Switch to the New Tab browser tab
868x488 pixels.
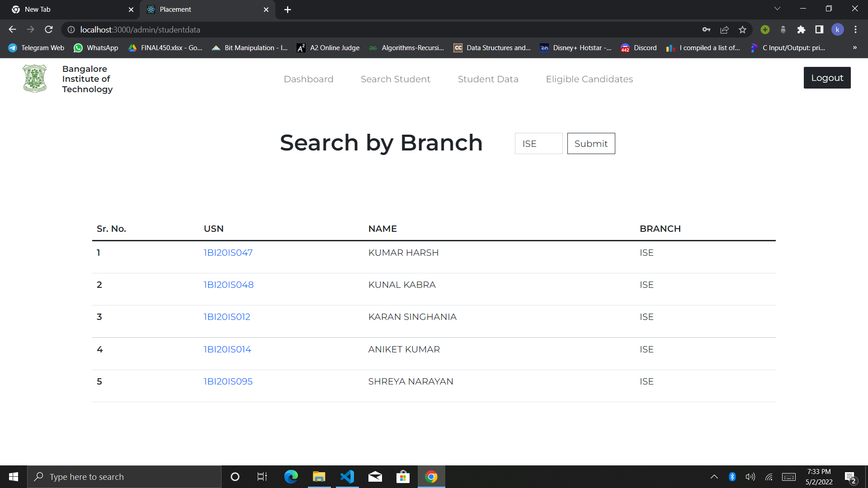tap(68, 9)
